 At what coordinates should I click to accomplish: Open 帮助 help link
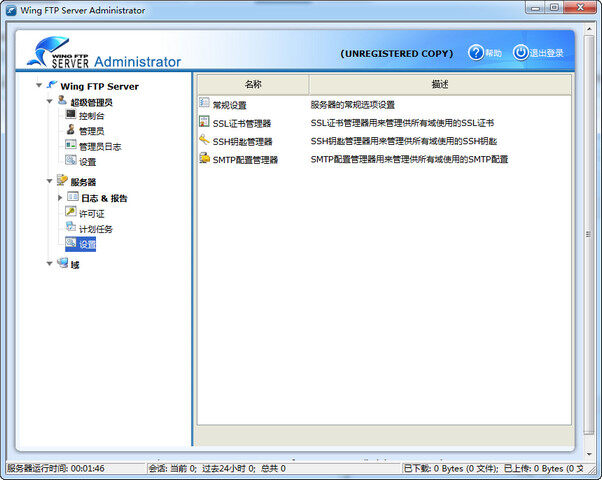click(493, 53)
